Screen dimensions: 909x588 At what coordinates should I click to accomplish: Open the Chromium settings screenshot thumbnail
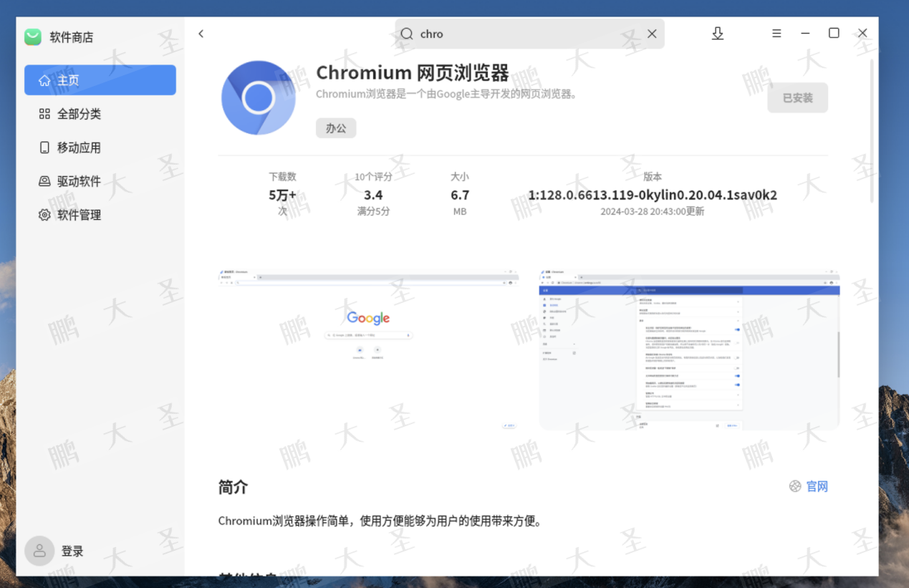pos(689,350)
